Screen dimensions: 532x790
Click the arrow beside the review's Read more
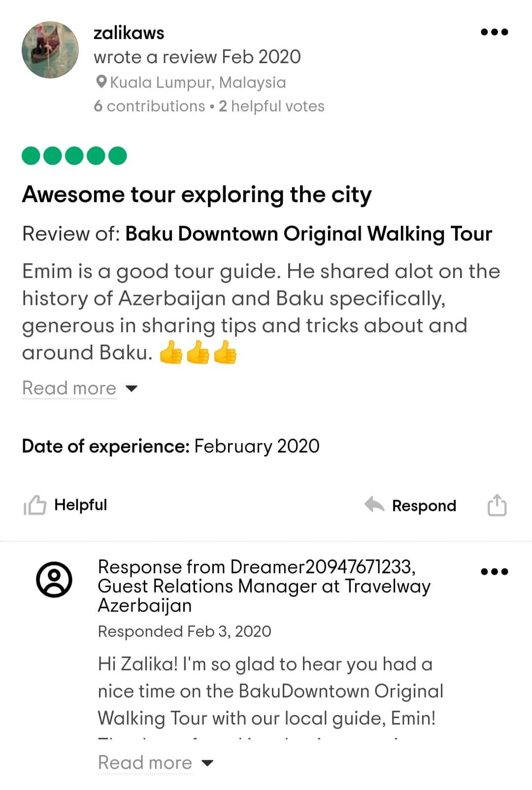131,388
